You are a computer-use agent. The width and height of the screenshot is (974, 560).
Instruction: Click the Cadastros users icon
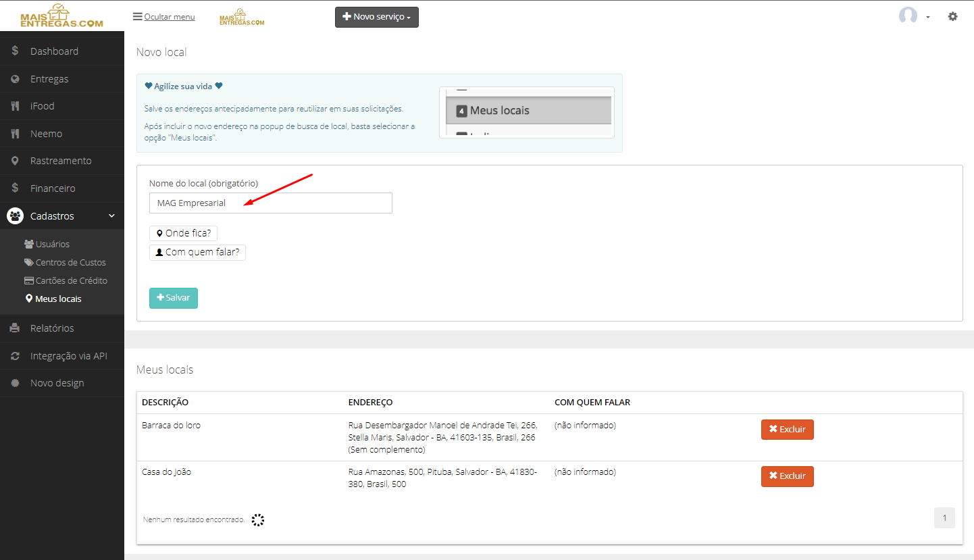[x=15, y=216]
